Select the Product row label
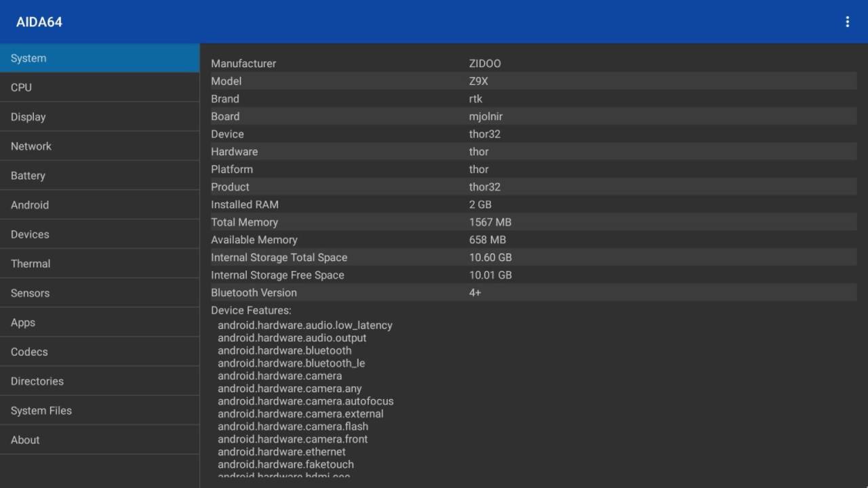 pyautogui.click(x=230, y=187)
